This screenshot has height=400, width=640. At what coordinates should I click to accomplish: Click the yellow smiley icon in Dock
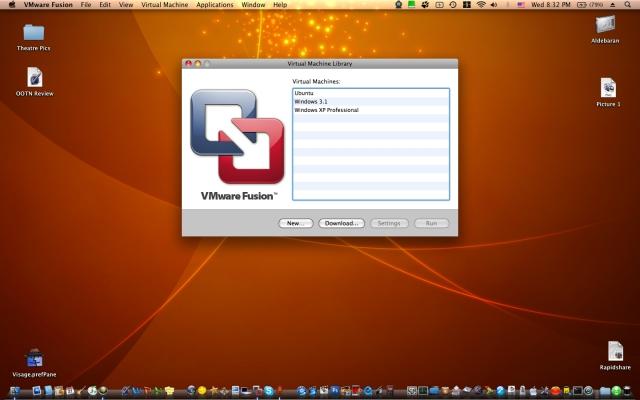click(202, 391)
